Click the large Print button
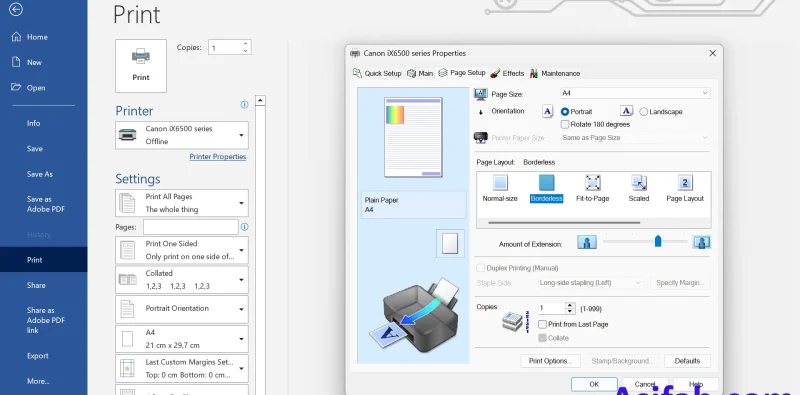Viewport: 800px width, 395px height. [141, 66]
